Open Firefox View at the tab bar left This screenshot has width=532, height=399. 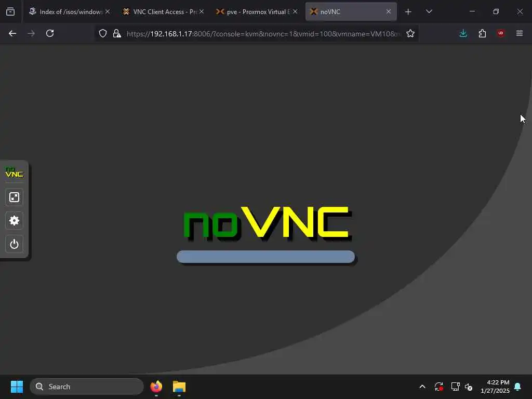pos(10,11)
